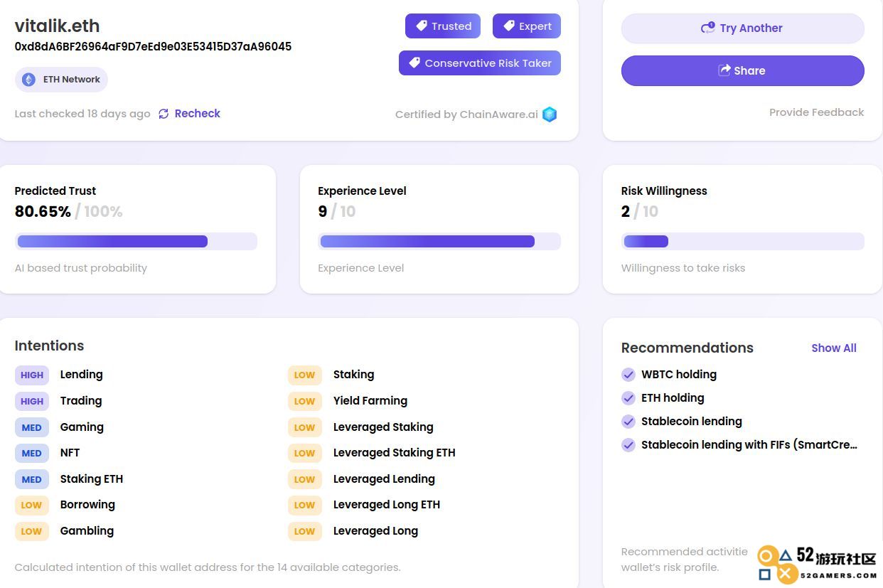Click the ChainAware.ai cube logo icon

click(x=550, y=114)
